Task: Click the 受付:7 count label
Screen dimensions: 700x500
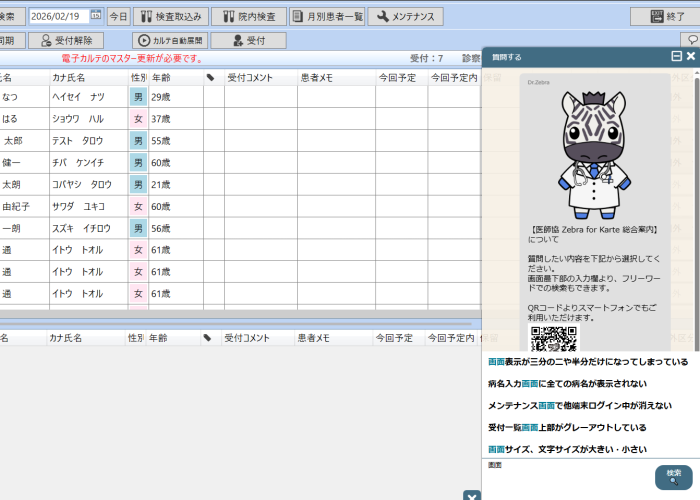Action: (x=426, y=58)
